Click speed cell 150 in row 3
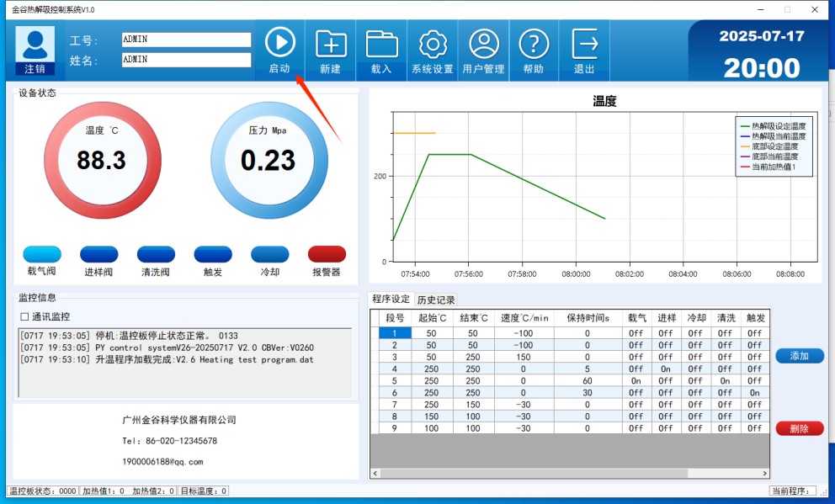The width and height of the screenshot is (835, 504). tap(524, 357)
